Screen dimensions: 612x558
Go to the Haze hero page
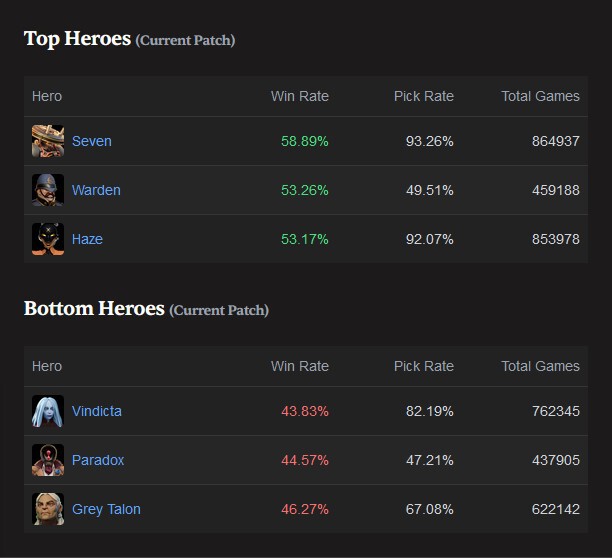pos(87,239)
